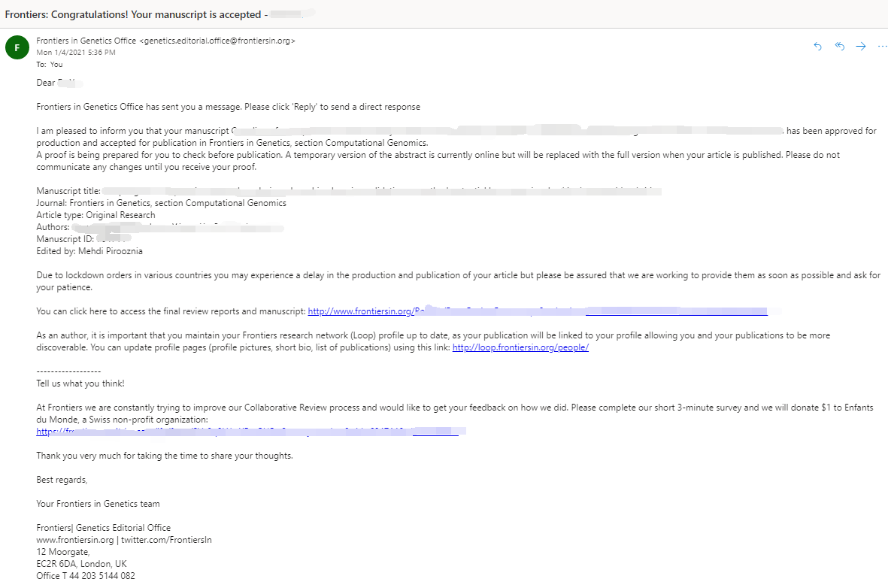Viewport: 888px width, 588px height.
Task: Click the recipient 'You' in To field
Action: [56, 65]
